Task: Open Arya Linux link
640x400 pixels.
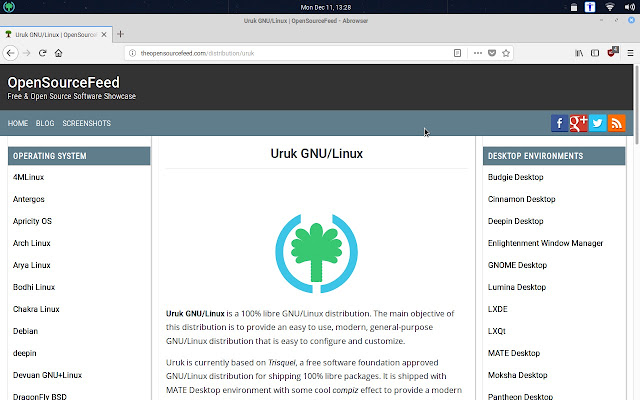Action: pos(31,265)
